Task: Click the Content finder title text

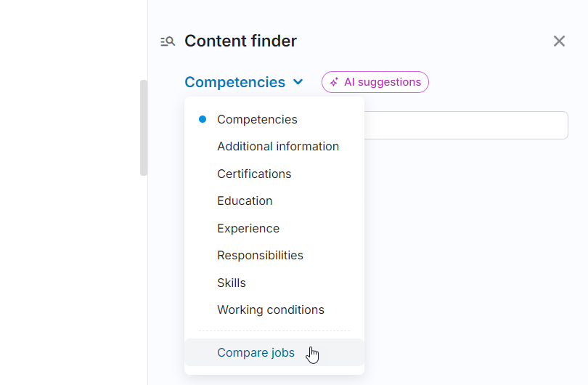Action: pos(240,41)
